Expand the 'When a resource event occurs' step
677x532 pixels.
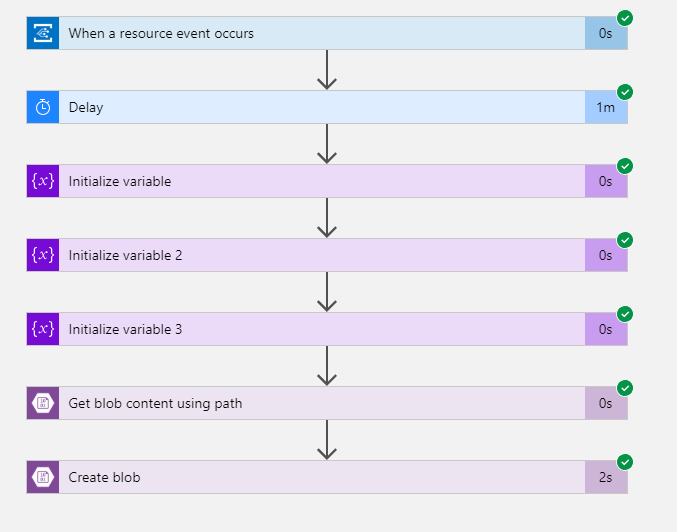(x=327, y=33)
